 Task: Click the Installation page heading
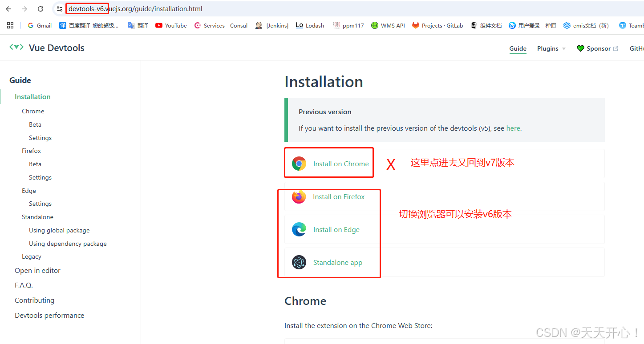tap(324, 82)
